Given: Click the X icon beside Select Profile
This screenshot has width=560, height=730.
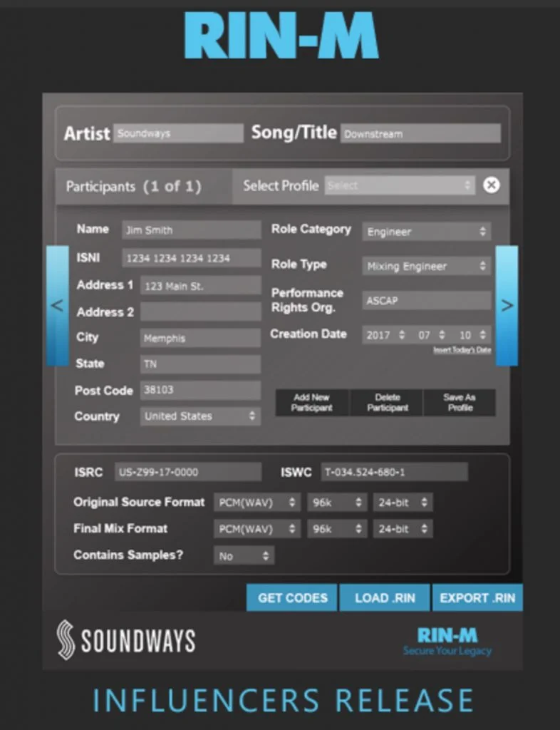Looking at the screenshot, I should 491,185.
